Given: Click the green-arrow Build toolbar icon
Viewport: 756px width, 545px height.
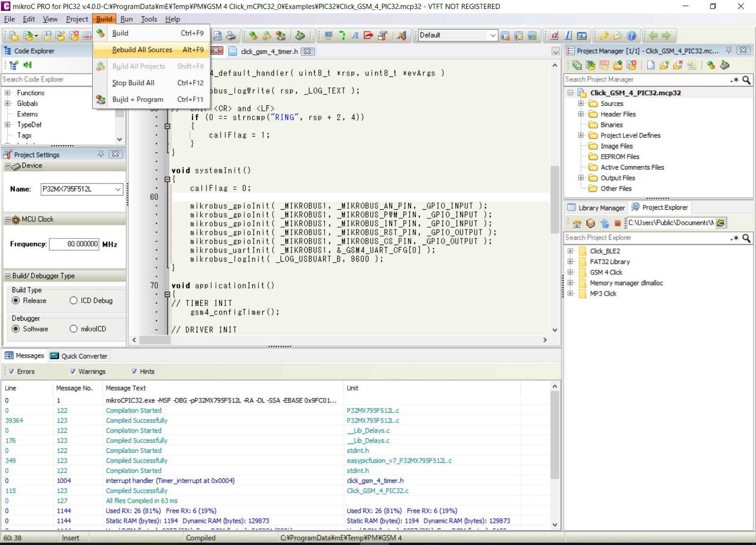Looking at the screenshot, I should 253,35.
